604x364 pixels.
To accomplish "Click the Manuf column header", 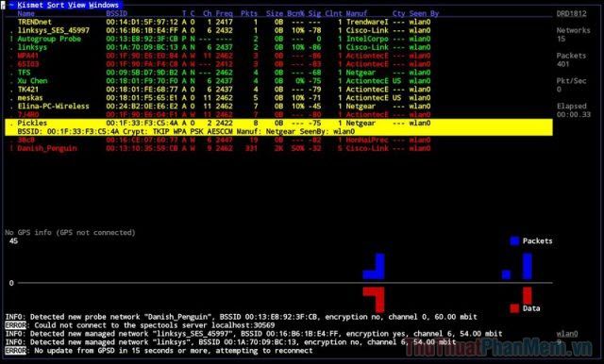I will click(x=357, y=13).
